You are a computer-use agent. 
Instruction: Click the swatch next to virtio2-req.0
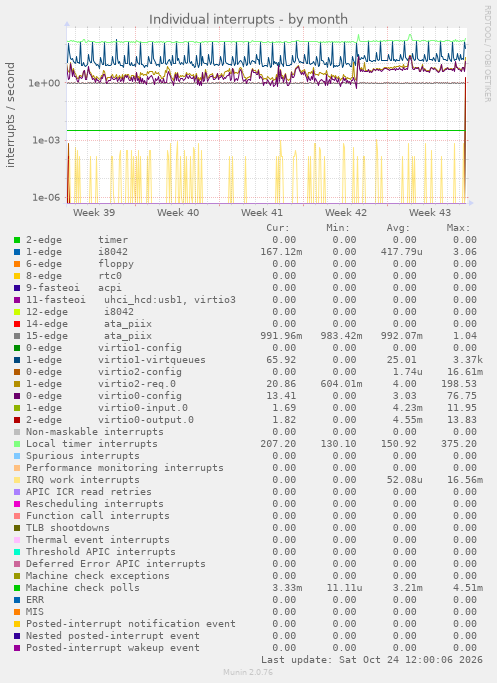click(x=17, y=384)
